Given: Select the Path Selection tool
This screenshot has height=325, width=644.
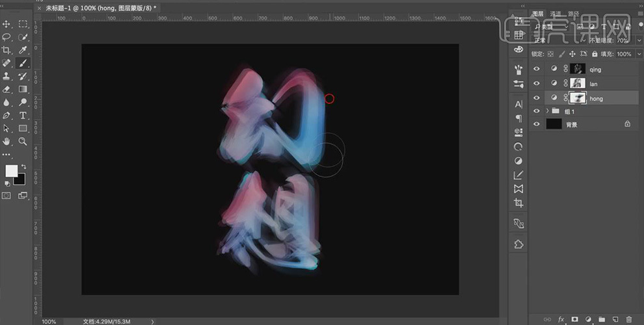Looking at the screenshot, I should tap(6, 129).
